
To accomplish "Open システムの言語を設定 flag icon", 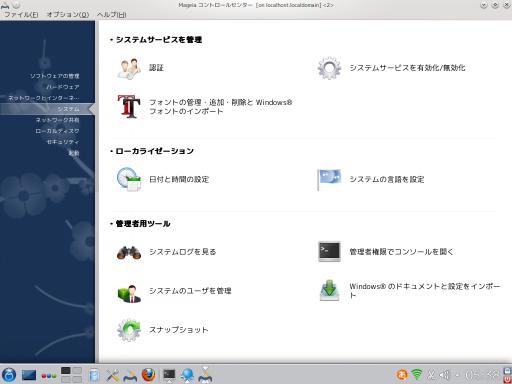I will coord(329,179).
